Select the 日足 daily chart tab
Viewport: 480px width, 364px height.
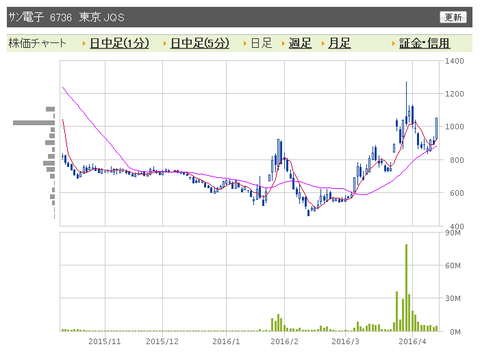(x=261, y=43)
